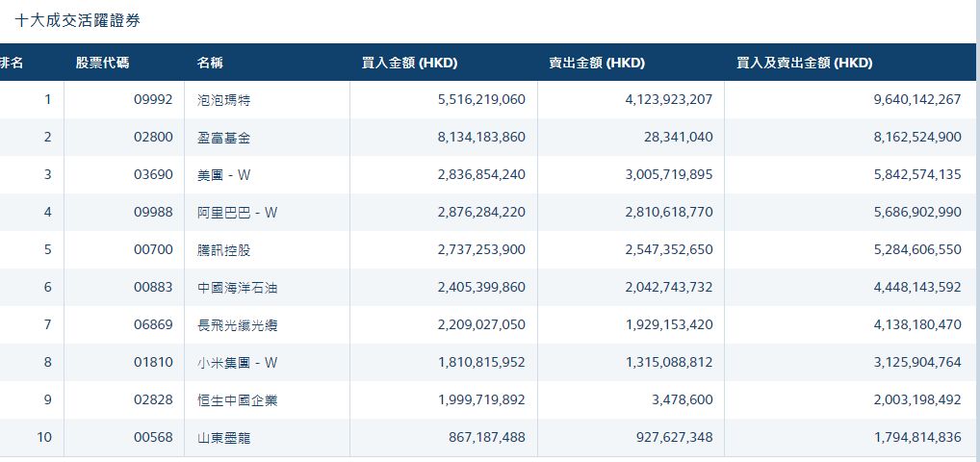Open the 泡泡瑪特 stock name
Screen dimensions: 980x462
pyautogui.click(x=223, y=100)
